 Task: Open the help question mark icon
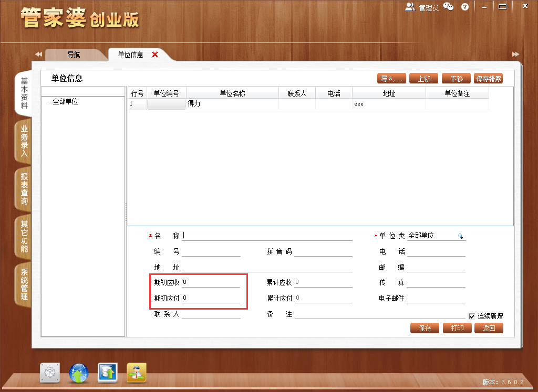(464, 6)
